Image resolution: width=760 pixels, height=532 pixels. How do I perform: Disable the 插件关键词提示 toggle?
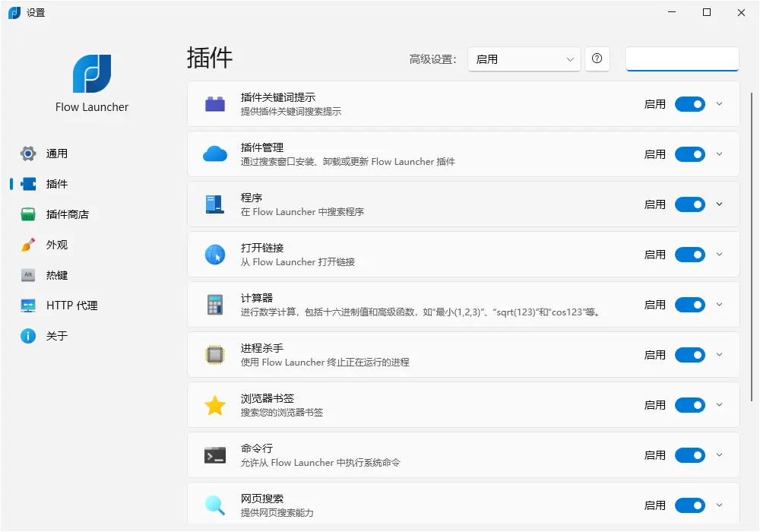point(690,104)
